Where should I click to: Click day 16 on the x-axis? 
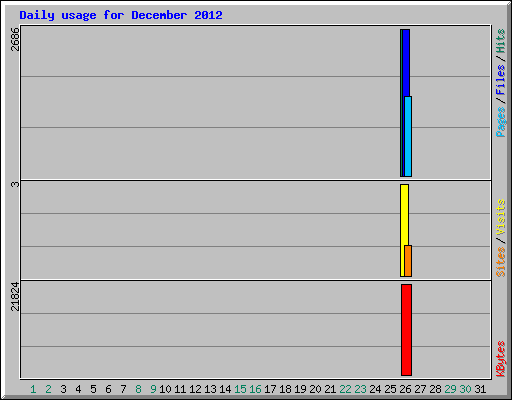255,389
